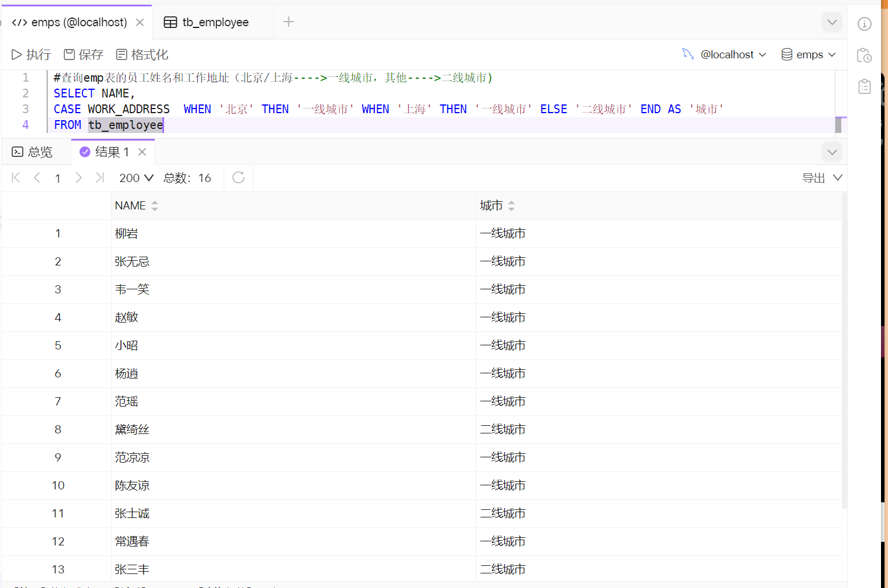This screenshot has height=588, width=888.
Task: Format SQL with the 格式化 button
Action: point(142,55)
